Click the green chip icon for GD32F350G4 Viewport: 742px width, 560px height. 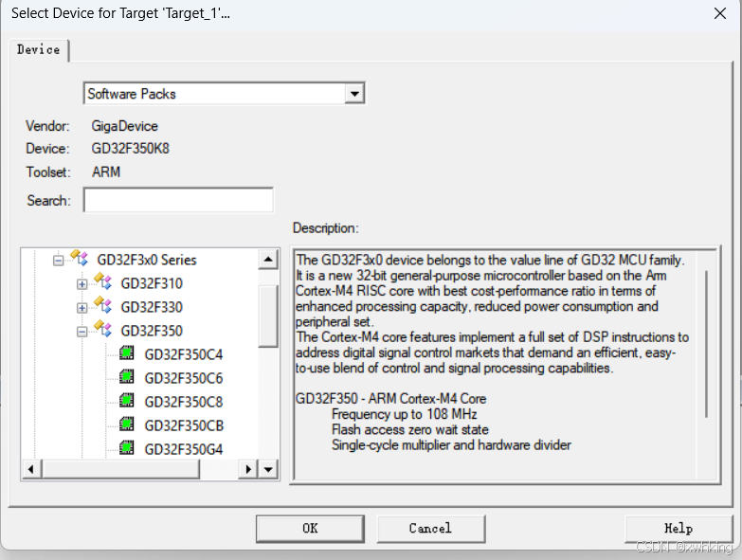pos(126,447)
